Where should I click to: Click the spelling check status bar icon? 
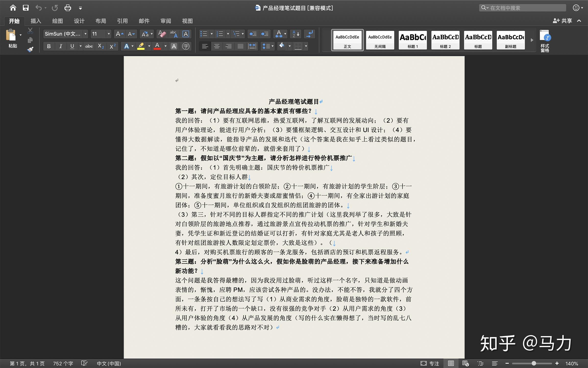pos(84,363)
